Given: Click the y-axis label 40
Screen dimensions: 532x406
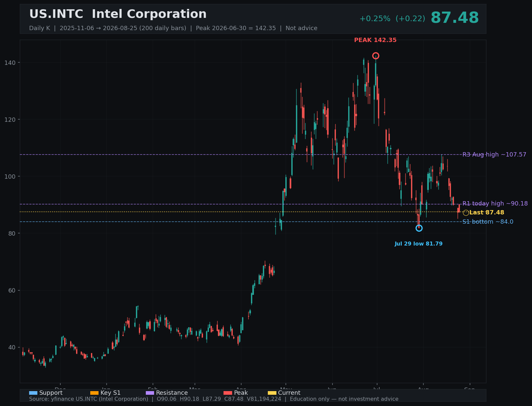Looking at the screenshot, I should 13,347.
